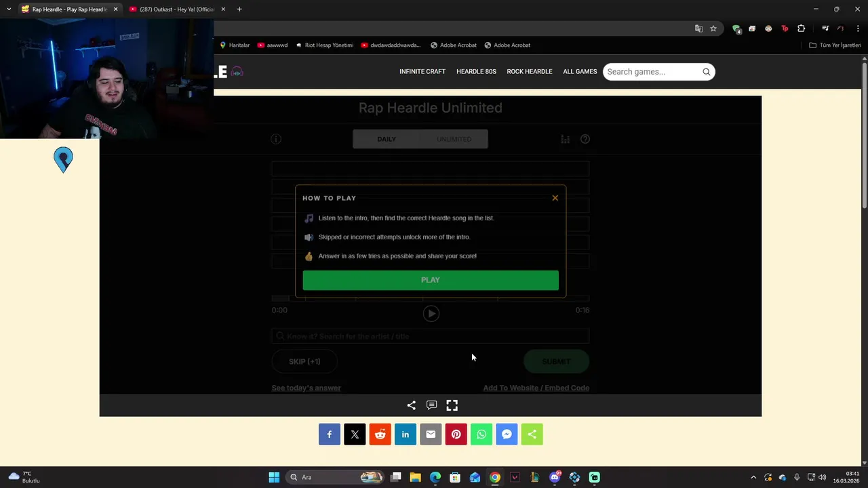
Task: Switch to the Outkast - Hey Ya! tab
Action: tap(176, 9)
